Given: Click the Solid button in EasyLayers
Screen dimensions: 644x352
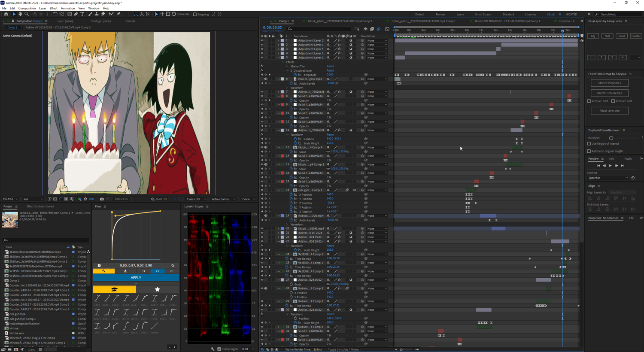Looking at the screenshot, I should [621, 36].
